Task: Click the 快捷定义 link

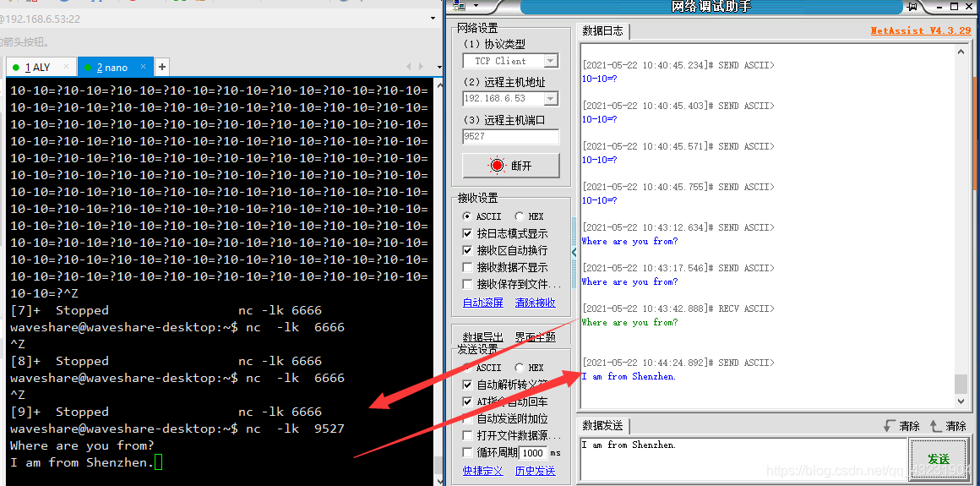Action: 483,471
